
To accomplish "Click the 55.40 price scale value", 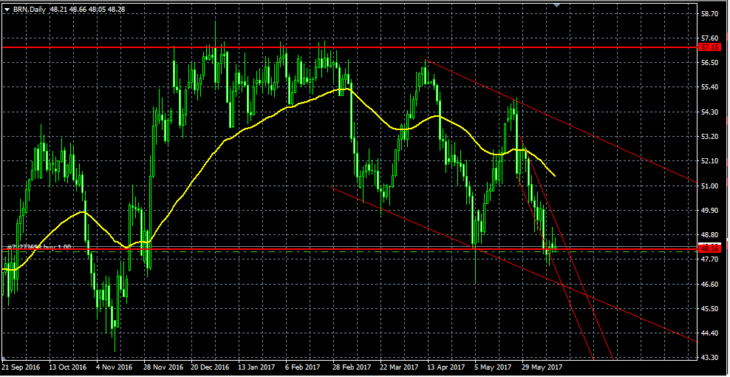I will (710, 88).
